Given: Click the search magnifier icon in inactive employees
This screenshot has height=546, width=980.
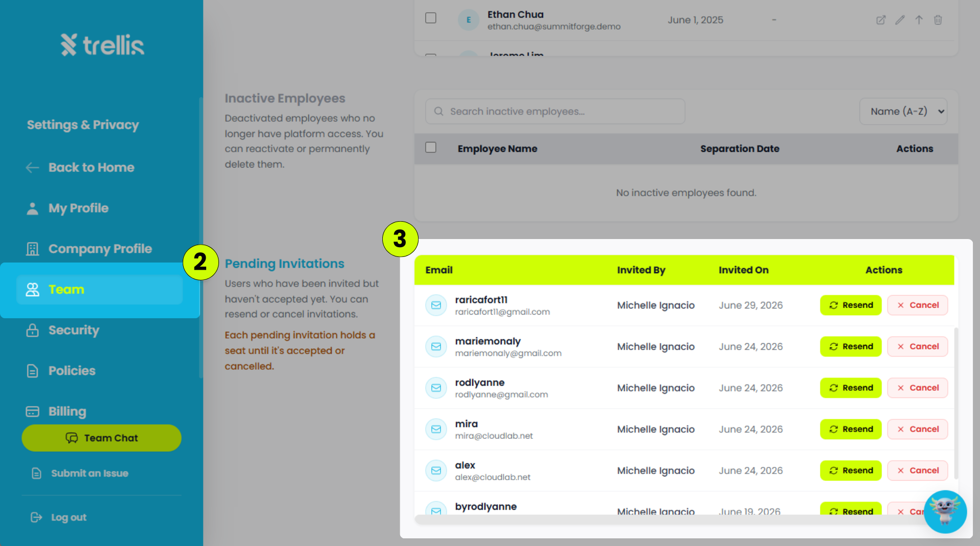Looking at the screenshot, I should [x=438, y=111].
